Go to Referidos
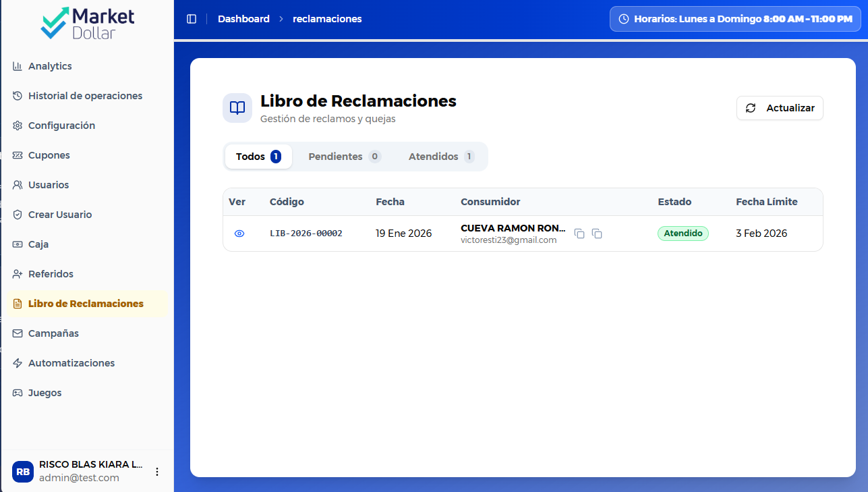 [x=87, y=274]
